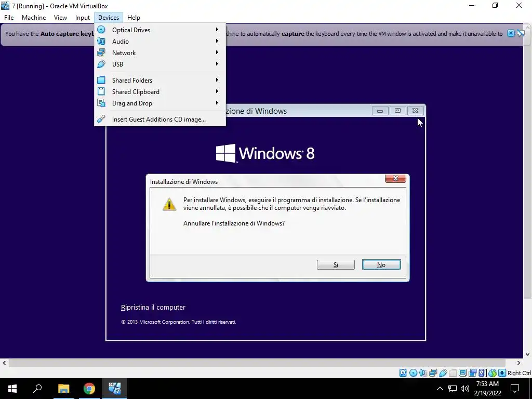Open Google Chrome from taskbar
532x399 pixels.
click(89, 389)
